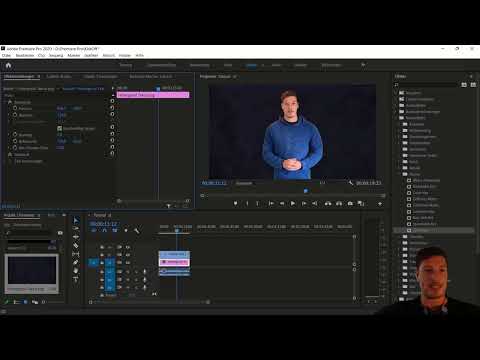The width and height of the screenshot is (480, 360).
Task: Show more workspaces overflow chevron
Action: pos(363,65)
